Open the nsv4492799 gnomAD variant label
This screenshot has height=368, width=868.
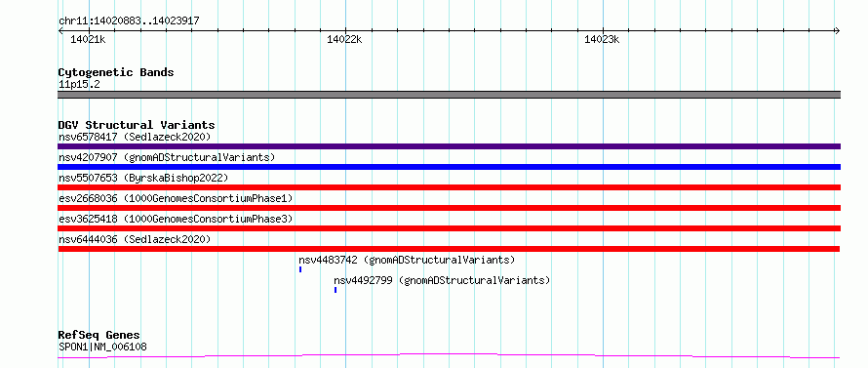[442, 280]
